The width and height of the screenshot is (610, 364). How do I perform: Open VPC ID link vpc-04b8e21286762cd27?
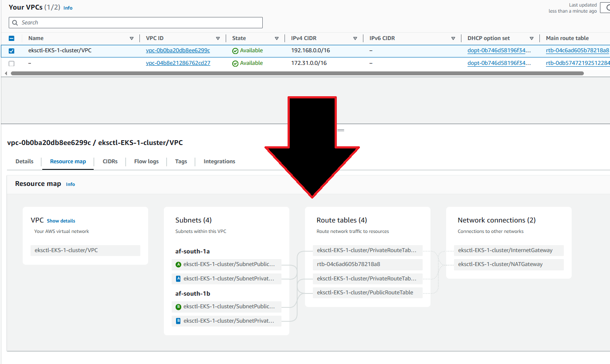click(x=178, y=63)
